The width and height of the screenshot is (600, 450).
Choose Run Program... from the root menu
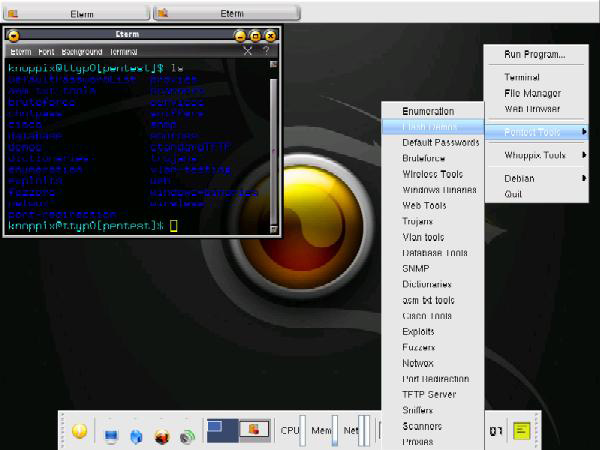[x=534, y=54]
